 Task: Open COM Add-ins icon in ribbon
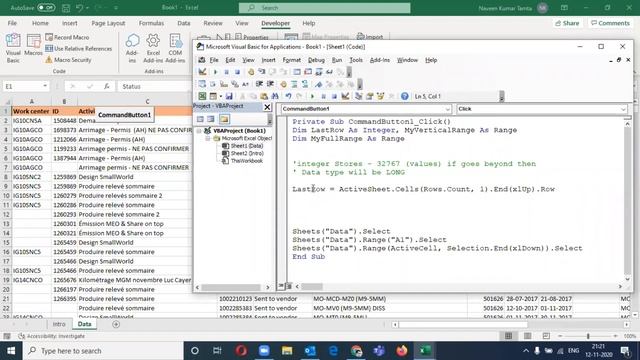click(175, 48)
